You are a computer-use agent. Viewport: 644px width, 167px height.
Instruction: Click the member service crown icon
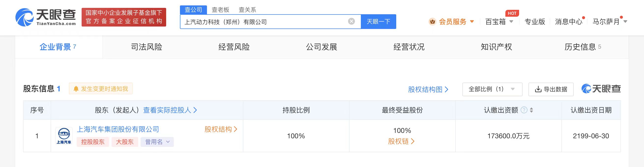pyautogui.click(x=432, y=22)
